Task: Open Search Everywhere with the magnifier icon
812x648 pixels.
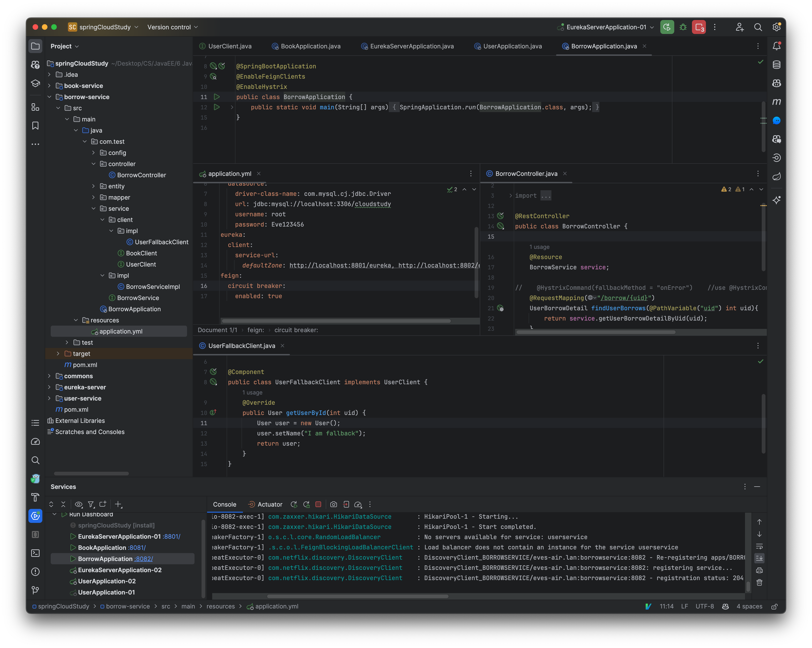Action: click(758, 27)
